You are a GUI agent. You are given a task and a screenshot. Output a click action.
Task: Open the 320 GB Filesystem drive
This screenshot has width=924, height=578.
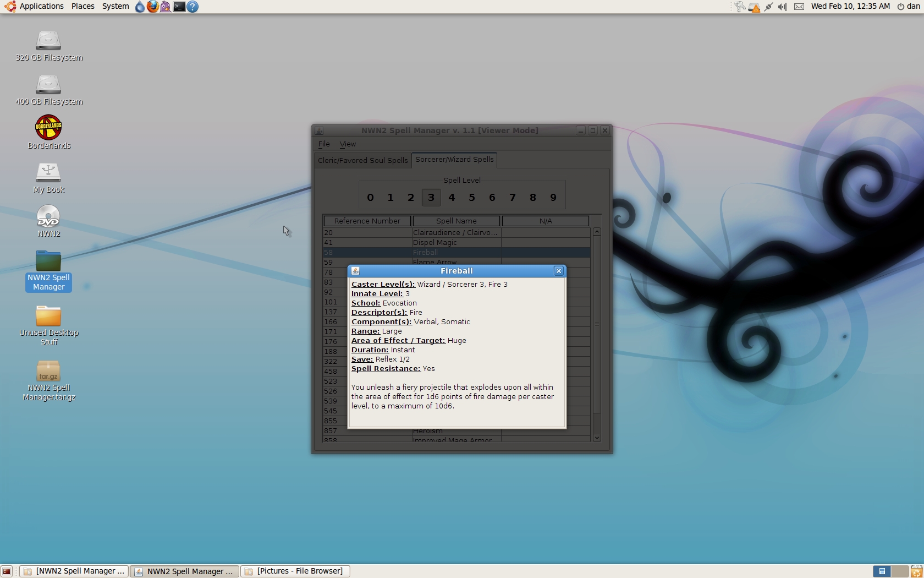pos(48,41)
